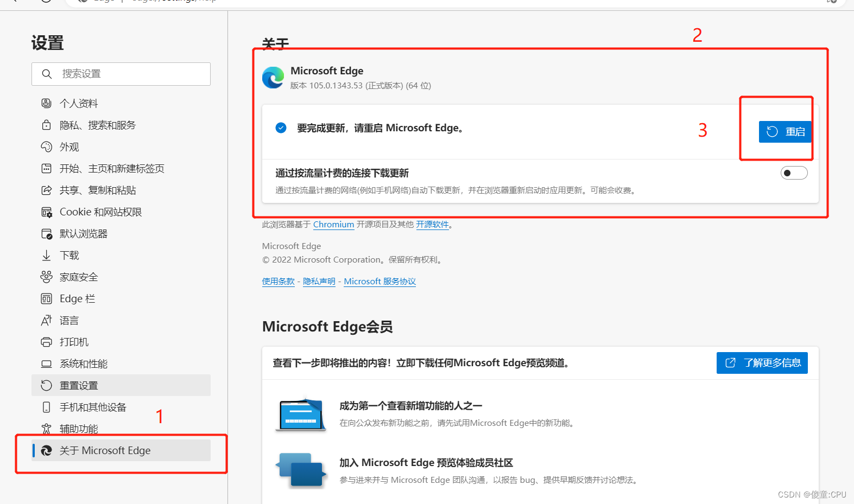Viewport: 854px width, 504px height.
Task: Click 成为第一个查看新增功能的人之一 heading
Action: 411,406
